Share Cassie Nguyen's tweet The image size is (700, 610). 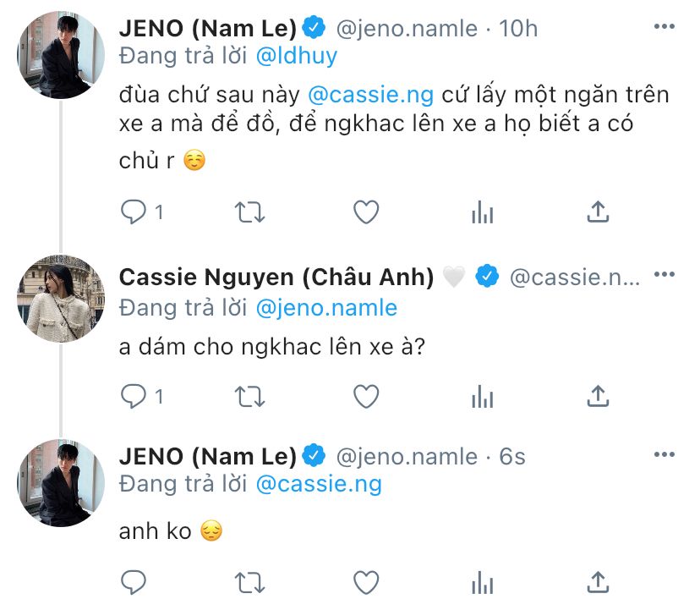pos(598,395)
